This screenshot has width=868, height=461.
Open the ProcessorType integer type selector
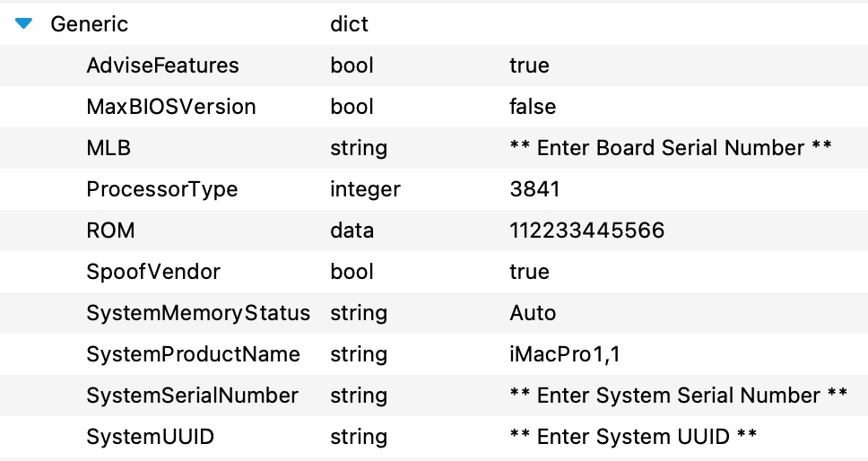point(365,190)
